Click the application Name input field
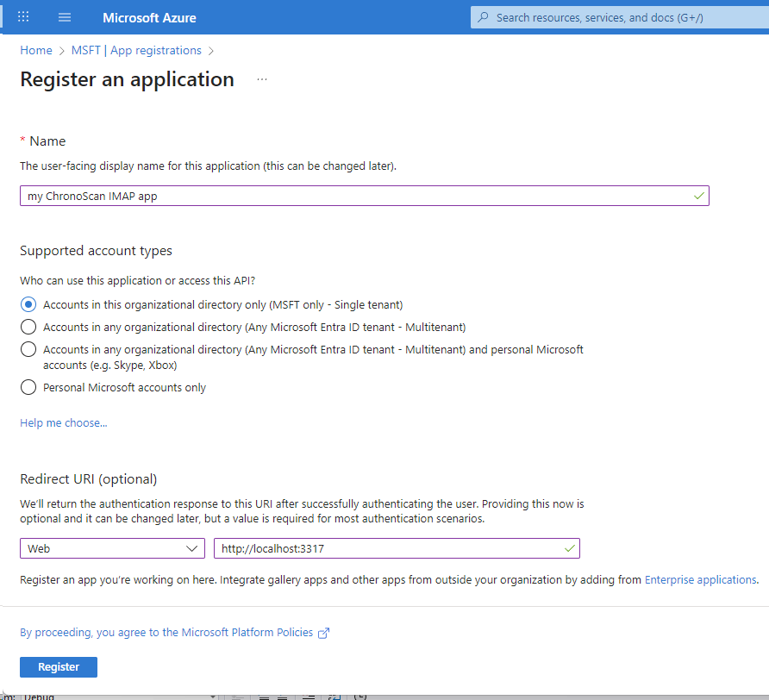 [353, 196]
